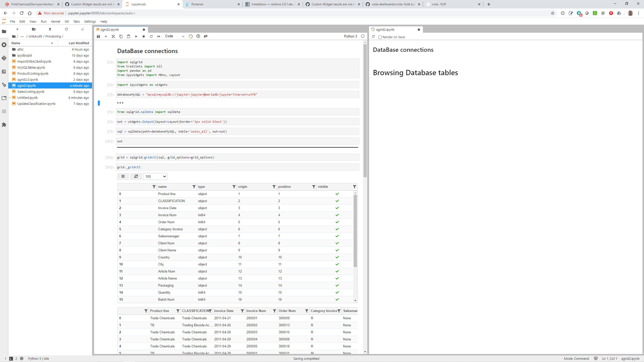Screen dimensions: 644x362
Task: Open the Kernel menu
Action: point(55,21)
